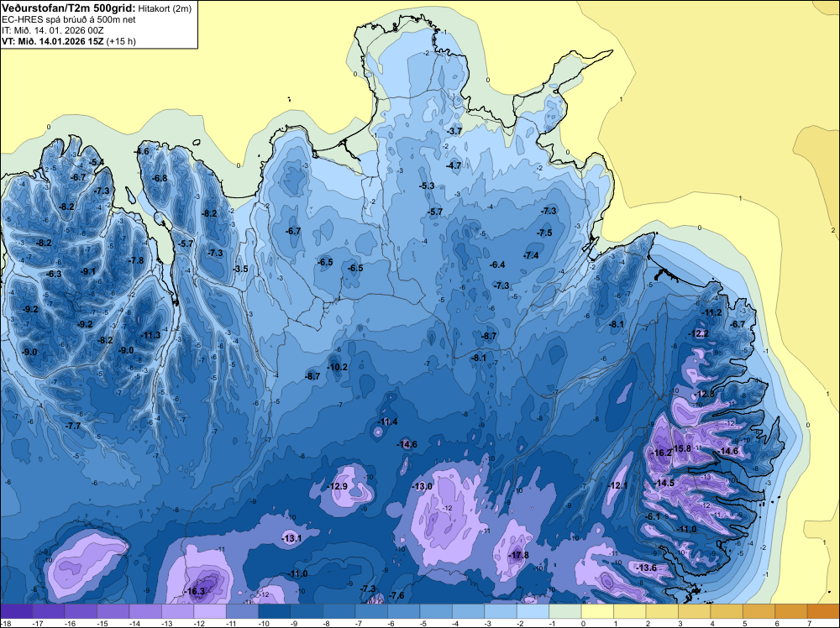
Task: Click the -7.7 temperature label
Action: coord(73,426)
